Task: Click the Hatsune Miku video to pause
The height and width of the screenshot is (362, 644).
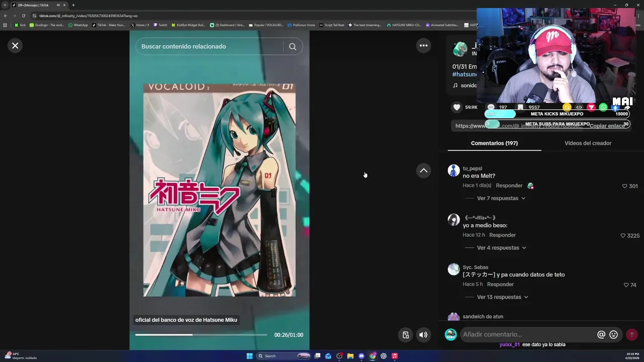Action: coord(219,190)
